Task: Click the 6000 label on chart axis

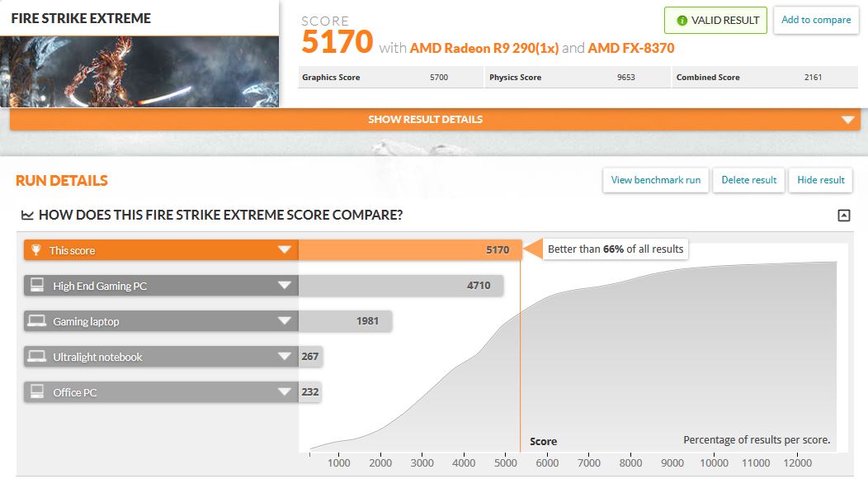Action: point(547,463)
